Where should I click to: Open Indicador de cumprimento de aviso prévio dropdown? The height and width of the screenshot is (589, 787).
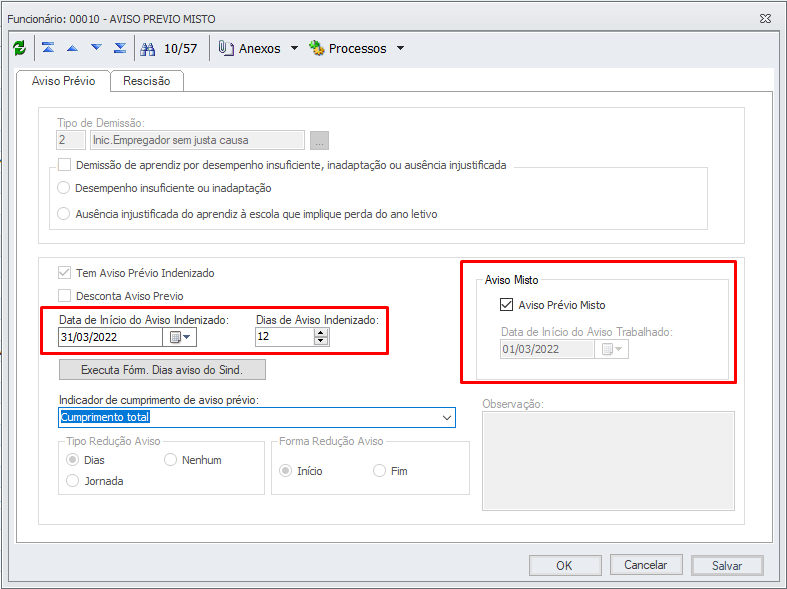click(447, 417)
